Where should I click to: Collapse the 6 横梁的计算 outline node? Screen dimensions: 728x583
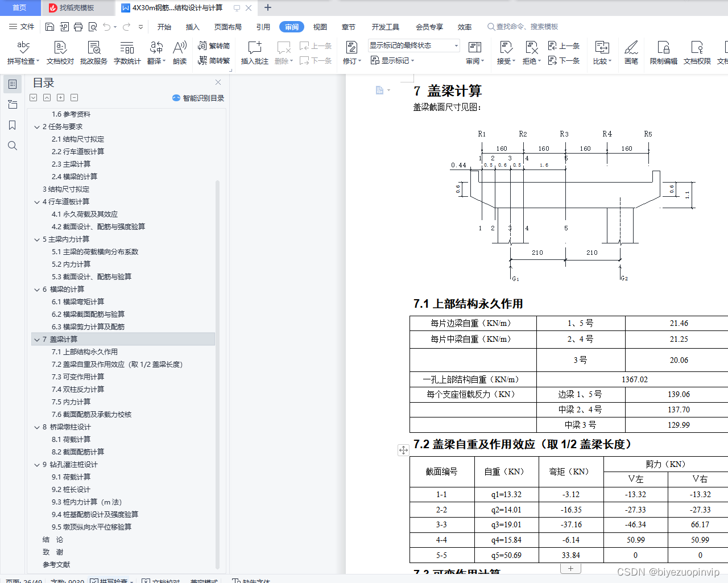(37, 290)
